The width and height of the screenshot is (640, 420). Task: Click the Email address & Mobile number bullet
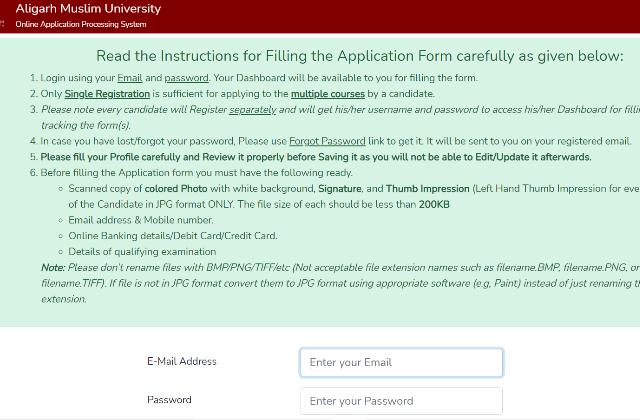[x=140, y=220]
